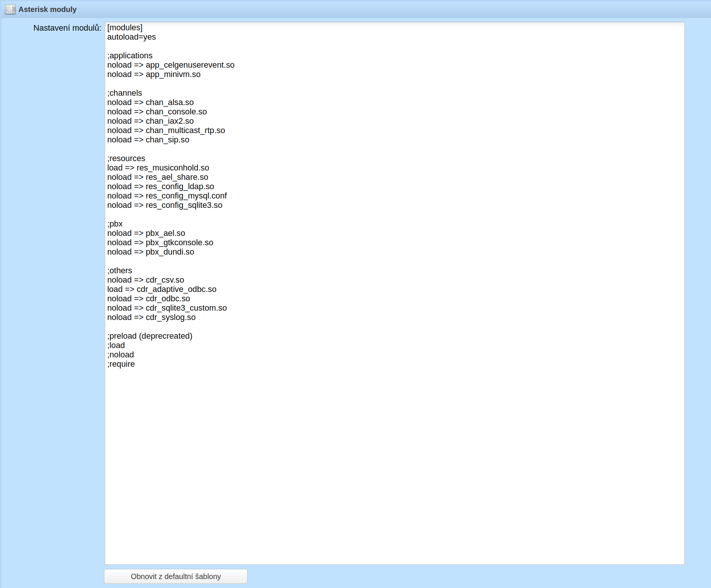Click the ';resources' comment line
711x588 pixels.
126,158
